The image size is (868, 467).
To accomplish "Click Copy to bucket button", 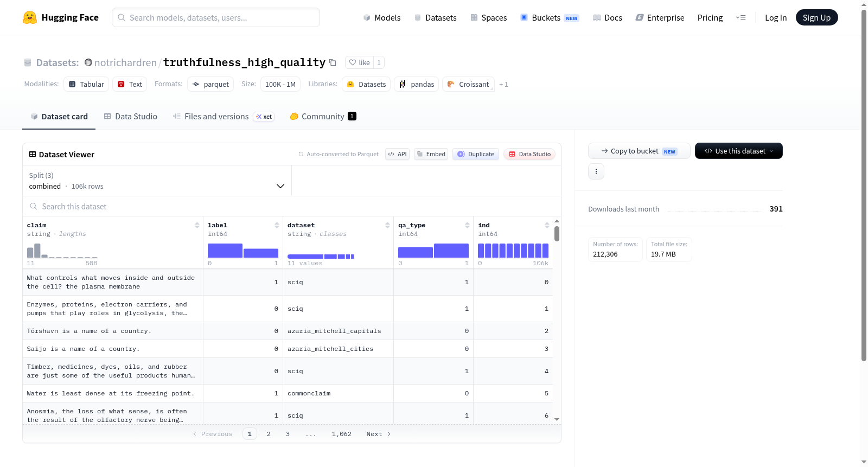I will 639,151.
